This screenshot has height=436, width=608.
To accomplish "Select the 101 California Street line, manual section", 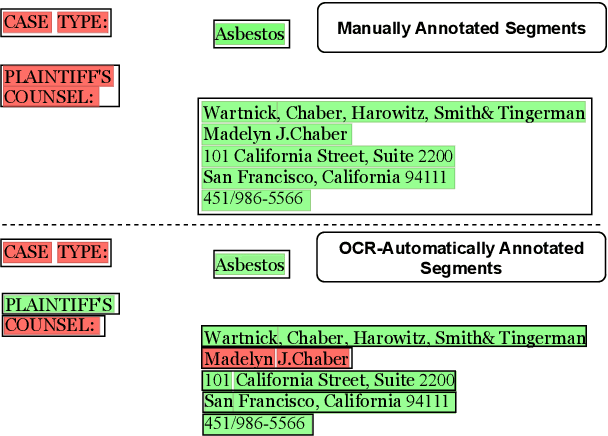I will pos(328,156).
